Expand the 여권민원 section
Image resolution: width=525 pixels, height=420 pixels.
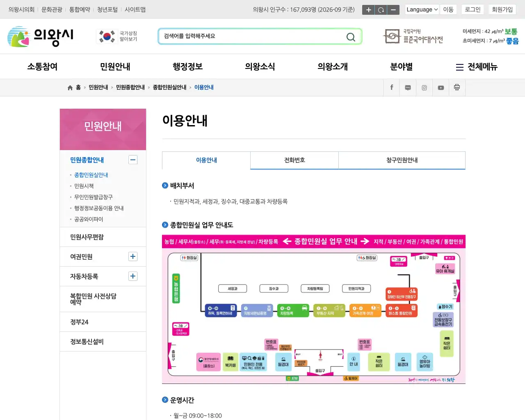tap(133, 257)
